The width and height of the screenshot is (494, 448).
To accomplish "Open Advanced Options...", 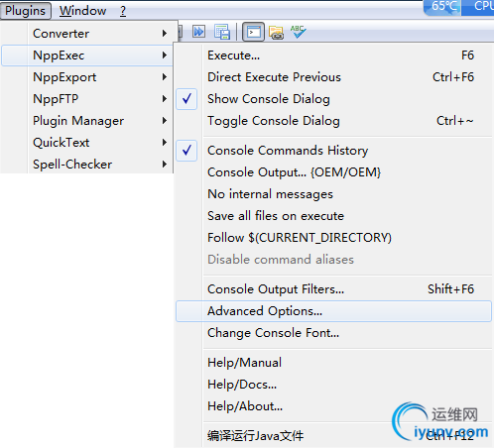I will point(333,311).
